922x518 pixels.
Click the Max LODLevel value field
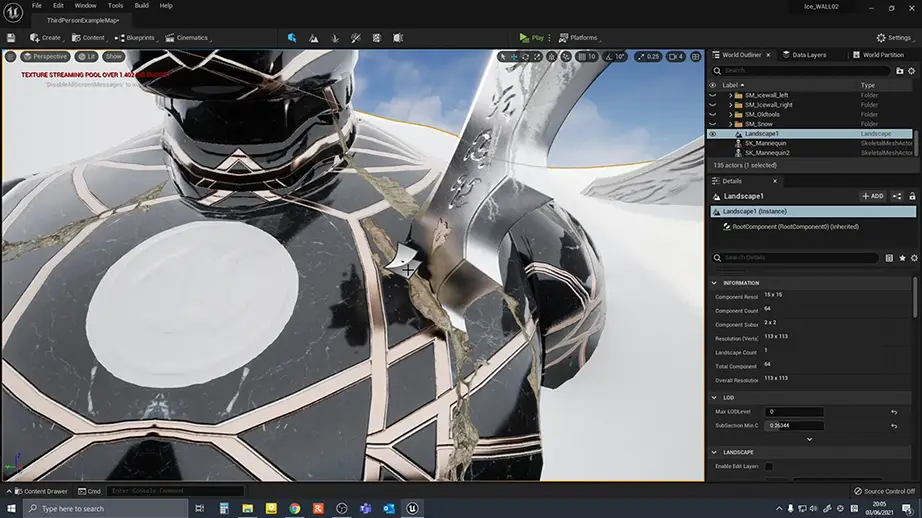point(795,412)
